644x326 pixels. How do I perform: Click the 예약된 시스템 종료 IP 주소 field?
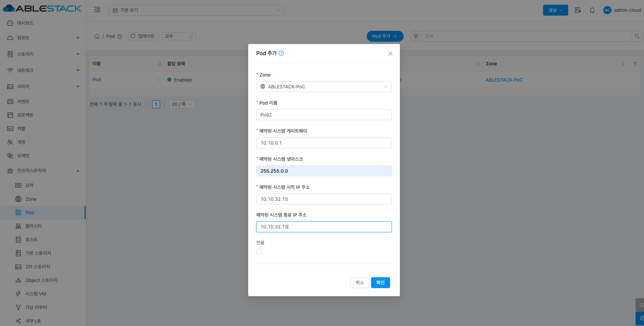point(324,227)
